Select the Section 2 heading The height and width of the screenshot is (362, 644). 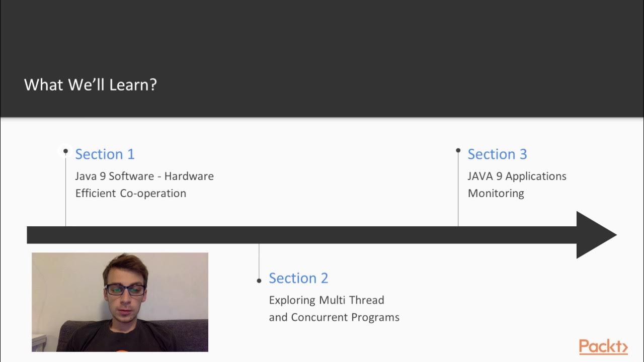[x=298, y=278]
